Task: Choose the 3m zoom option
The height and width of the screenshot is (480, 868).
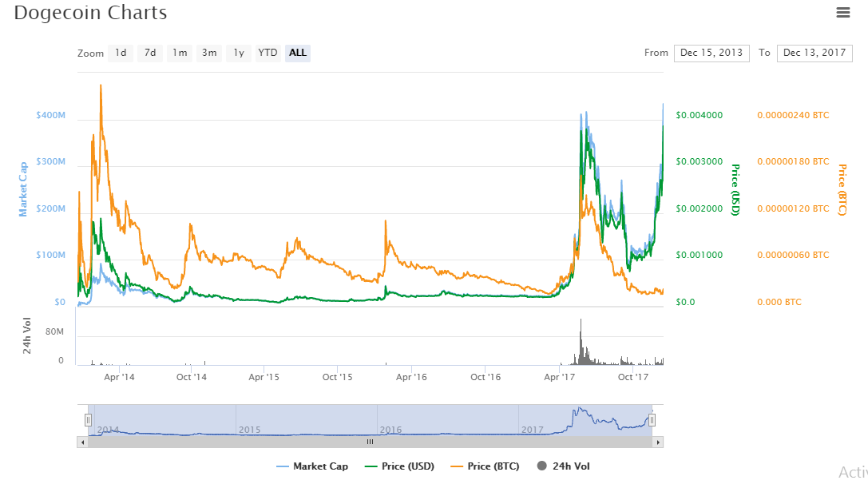Action: click(209, 54)
